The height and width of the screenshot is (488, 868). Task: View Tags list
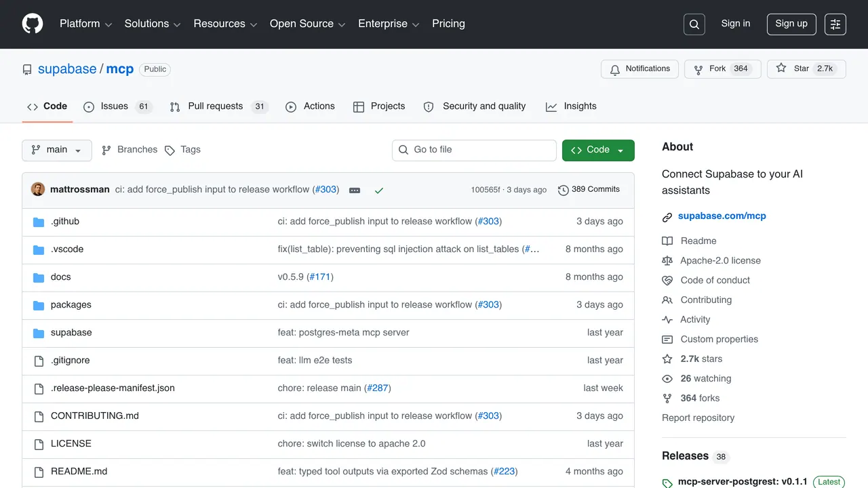click(182, 150)
